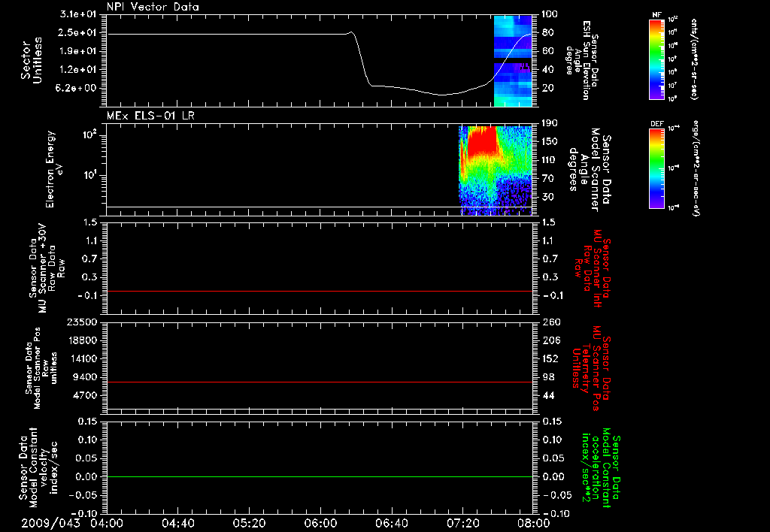Click the green zero-velocity trace line
Image resolution: width=770 pixels, height=532 pixels.
tap(320, 476)
